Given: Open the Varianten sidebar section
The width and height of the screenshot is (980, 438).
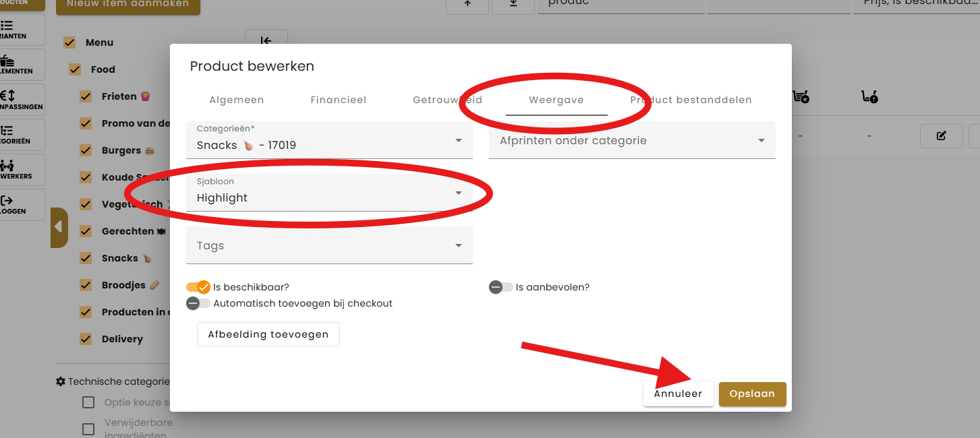Looking at the screenshot, I should click(13, 30).
